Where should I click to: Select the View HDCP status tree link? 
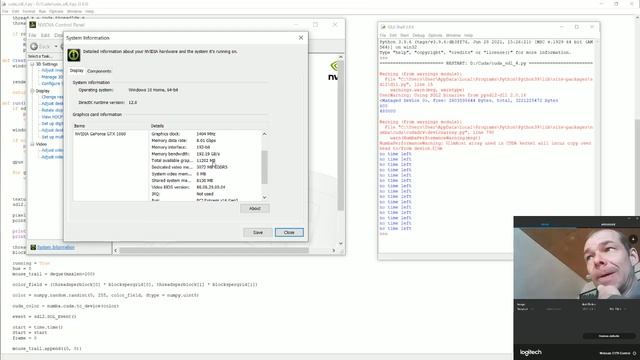click(52, 117)
